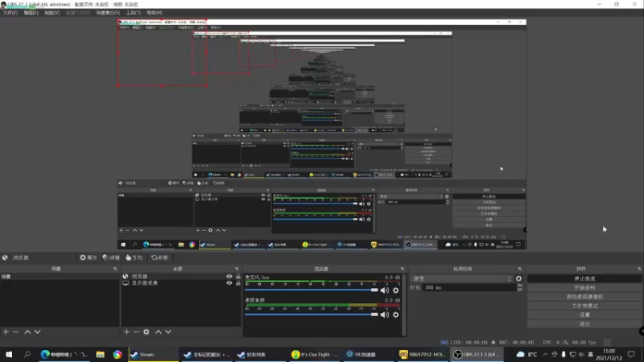The image size is (644, 362).
Task: Open the 工具(T) menu
Action: 134,13
